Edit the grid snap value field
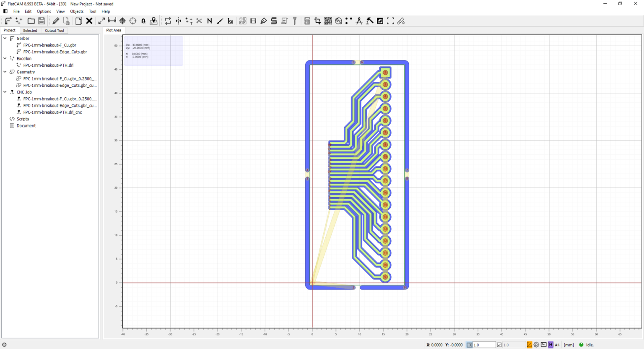The height and width of the screenshot is (349, 644). tap(483, 344)
